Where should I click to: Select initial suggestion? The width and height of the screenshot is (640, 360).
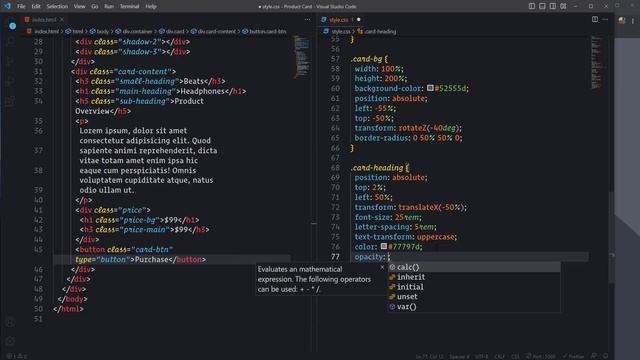pyautogui.click(x=474, y=287)
